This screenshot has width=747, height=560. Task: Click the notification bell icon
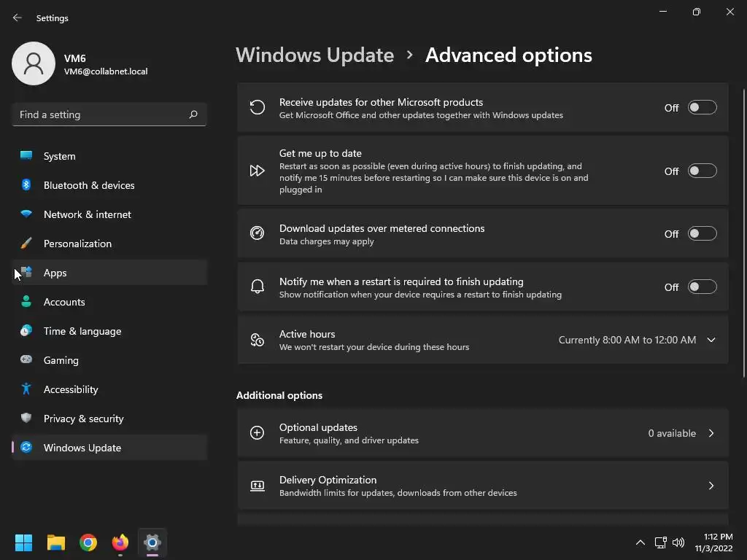pyautogui.click(x=258, y=287)
